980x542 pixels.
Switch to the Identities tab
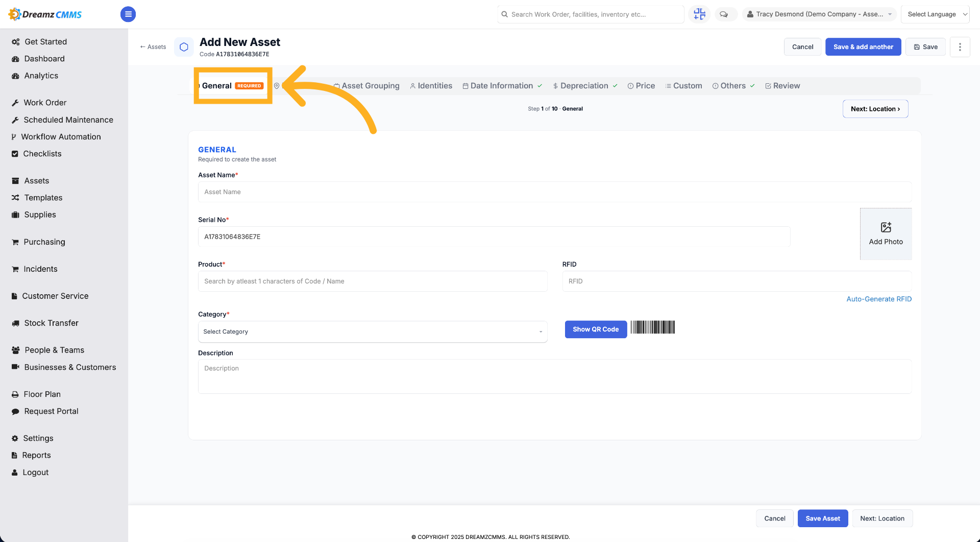431,86
